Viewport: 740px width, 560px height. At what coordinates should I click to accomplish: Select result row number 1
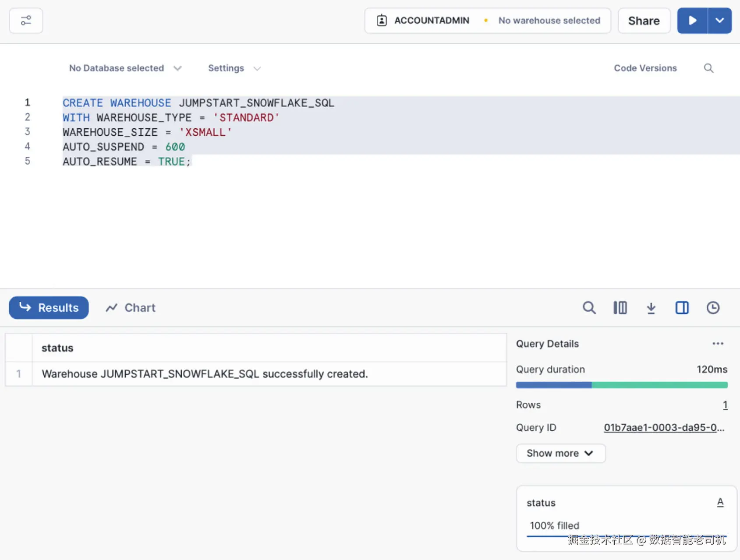click(x=18, y=374)
